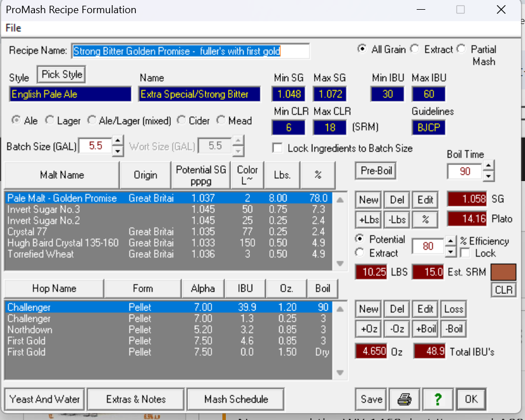
Task: Choose the Lager radio option
Action: pyautogui.click(x=49, y=120)
